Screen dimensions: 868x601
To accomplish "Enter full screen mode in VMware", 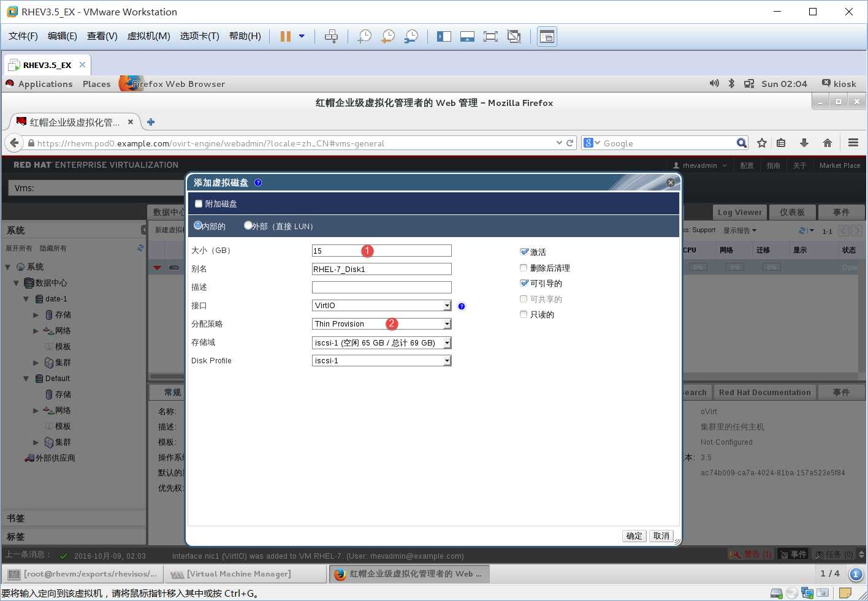I will point(490,36).
